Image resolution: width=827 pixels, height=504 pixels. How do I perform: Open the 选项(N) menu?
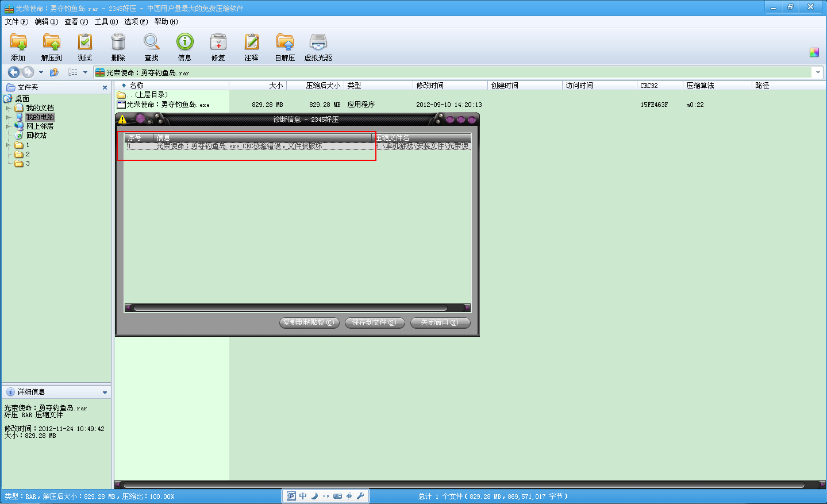tap(136, 22)
